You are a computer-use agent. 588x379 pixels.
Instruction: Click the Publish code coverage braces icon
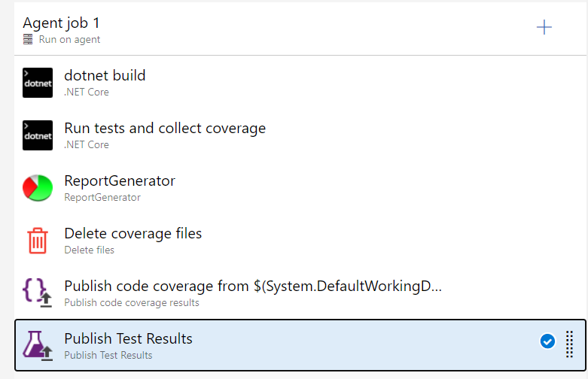(x=38, y=293)
